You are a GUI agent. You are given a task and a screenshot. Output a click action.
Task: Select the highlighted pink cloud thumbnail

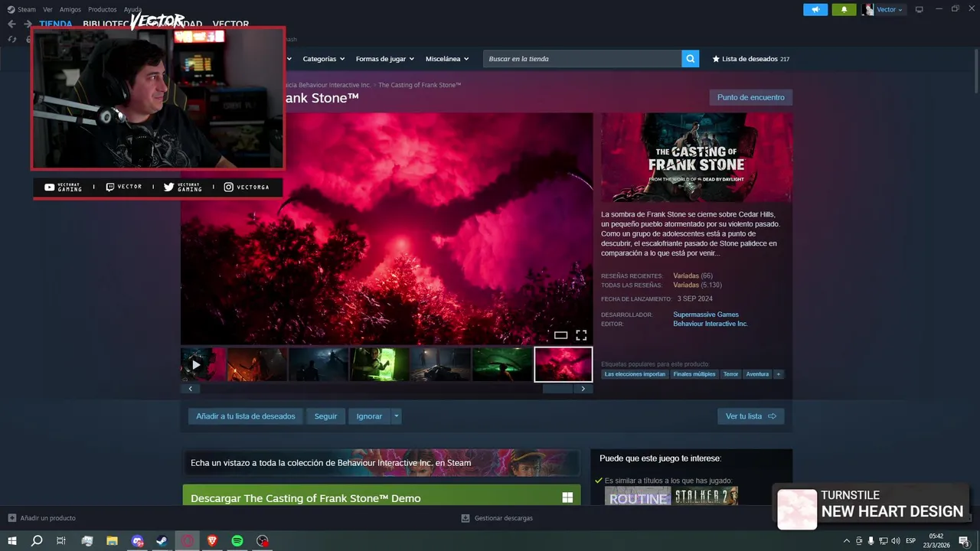pos(563,364)
